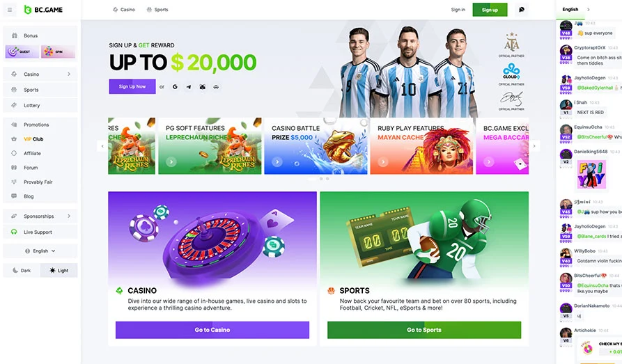Open the hamburger menu icon

[x=10, y=10]
